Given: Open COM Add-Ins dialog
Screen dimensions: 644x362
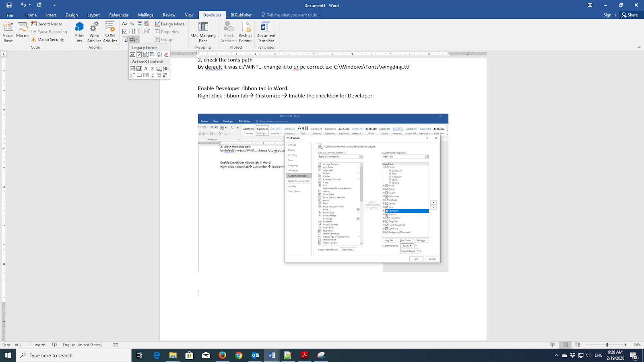Looking at the screenshot, I should click(110, 32).
